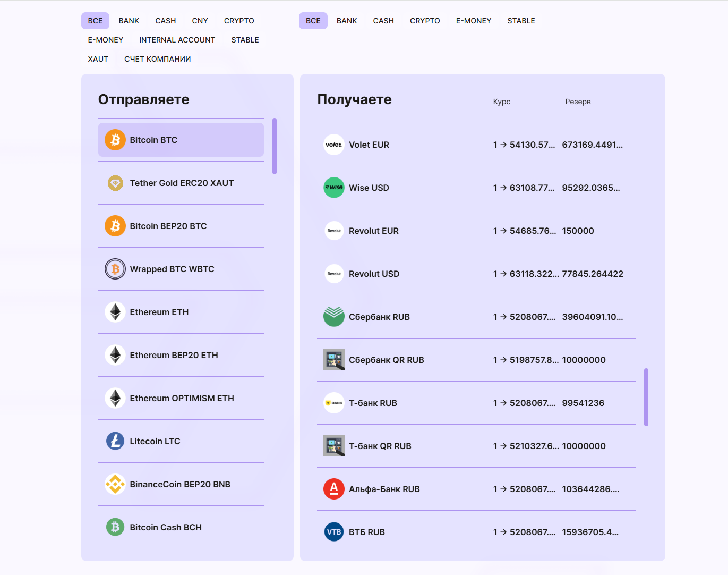This screenshot has height=575, width=728.
Task: Click the Wrapped BTC WBTC icon
Action: [x=115, y=269]
